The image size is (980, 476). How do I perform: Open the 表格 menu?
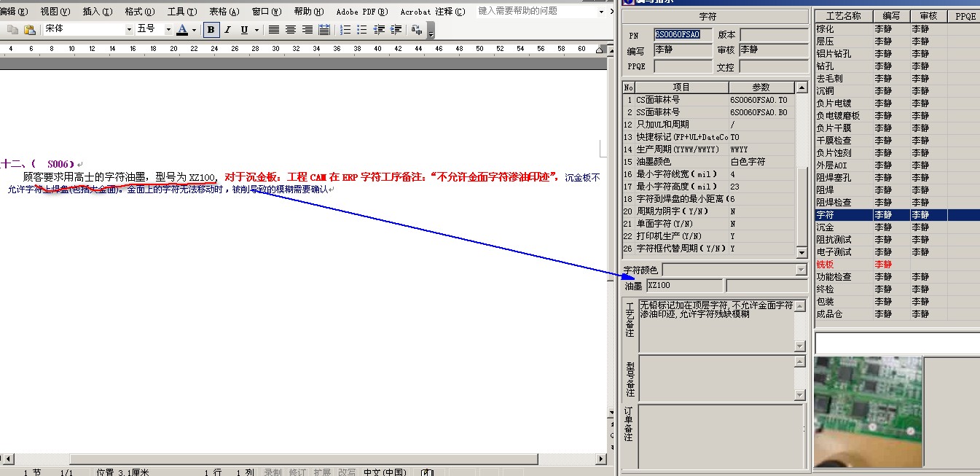point(224,12)
